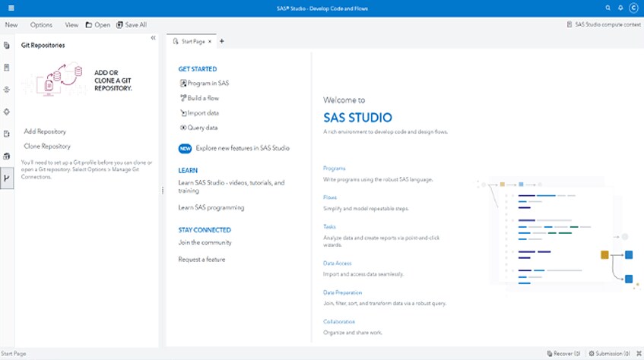Close the Start Page tab
The height and width of the screenshot is (360, 644).
point(209,42)
